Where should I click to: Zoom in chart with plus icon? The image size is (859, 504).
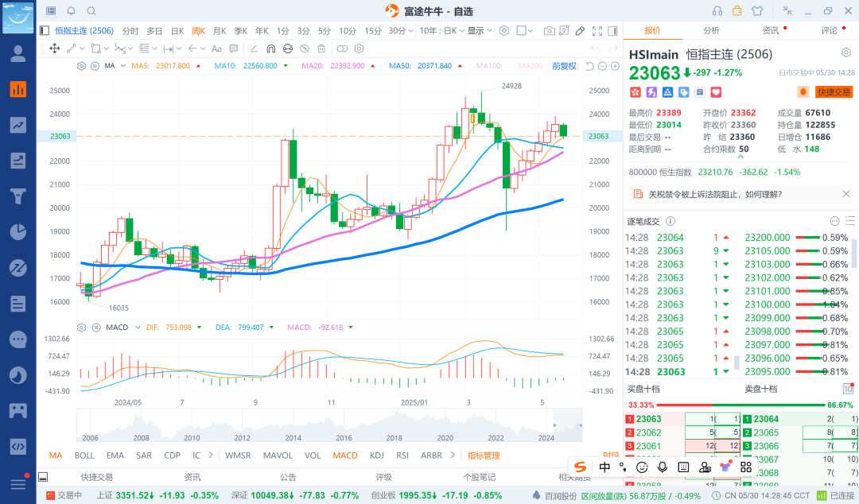tap(615, 66)
